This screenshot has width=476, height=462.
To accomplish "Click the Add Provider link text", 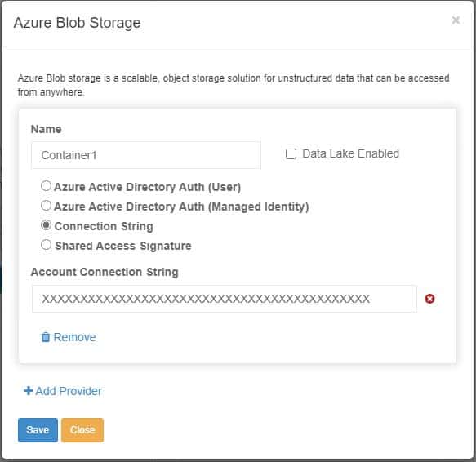I will (x=69, y=391).
